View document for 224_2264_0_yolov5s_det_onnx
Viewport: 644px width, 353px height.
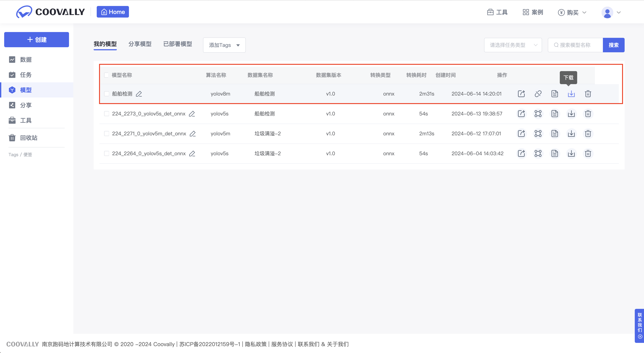[x=555, y=153]
